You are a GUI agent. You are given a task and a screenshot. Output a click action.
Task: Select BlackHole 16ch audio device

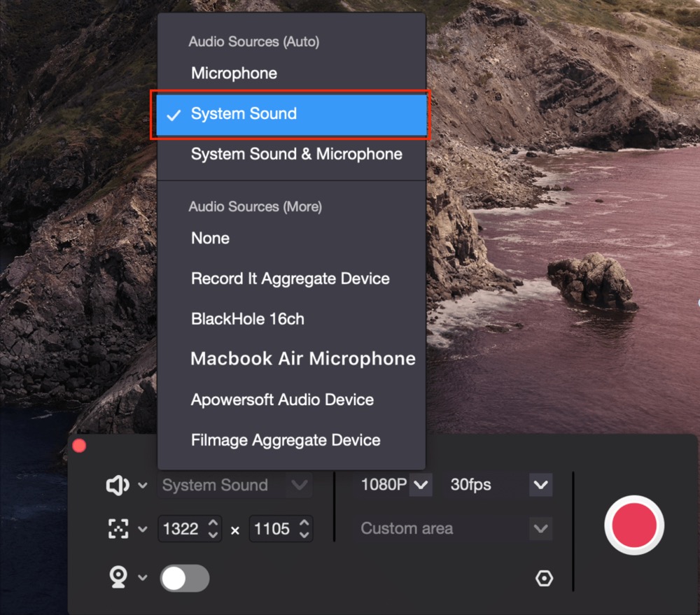pyautogui.click(x=291, y=319)
